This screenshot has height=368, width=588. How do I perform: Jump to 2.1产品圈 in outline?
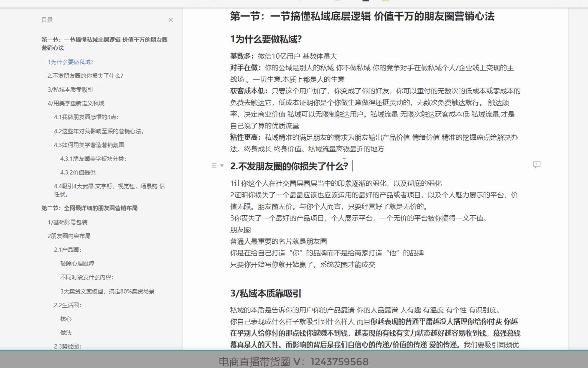click(68, 250)
